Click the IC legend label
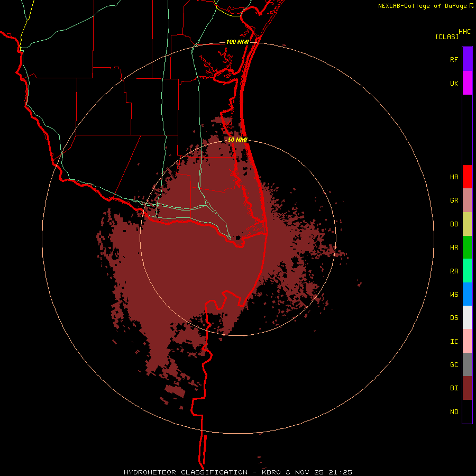Viewport: 476px width, 476px height. coord(454,342)
